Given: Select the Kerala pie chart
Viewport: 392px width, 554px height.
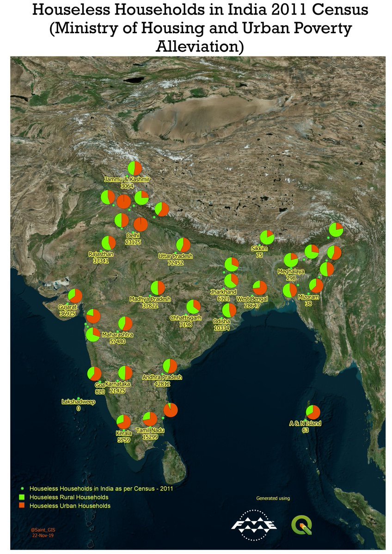Looking at the screenshot, I should pyautogui.click(x=123, y=421).
